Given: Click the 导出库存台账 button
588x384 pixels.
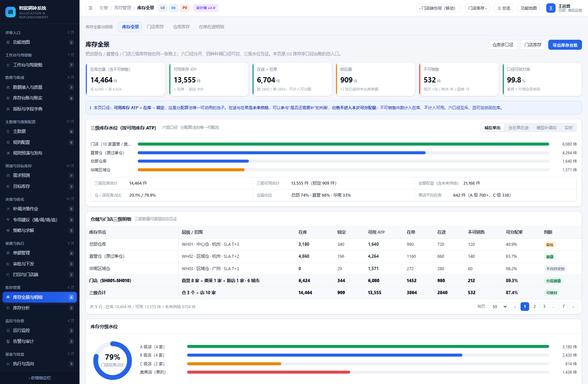Looking at the screenshot, I should coord(565,45).
